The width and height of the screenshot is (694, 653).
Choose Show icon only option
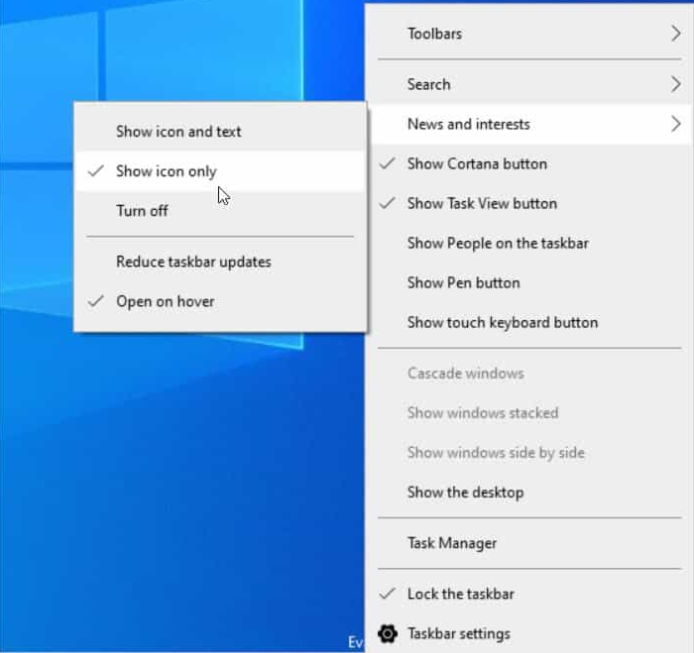point(166,171)
